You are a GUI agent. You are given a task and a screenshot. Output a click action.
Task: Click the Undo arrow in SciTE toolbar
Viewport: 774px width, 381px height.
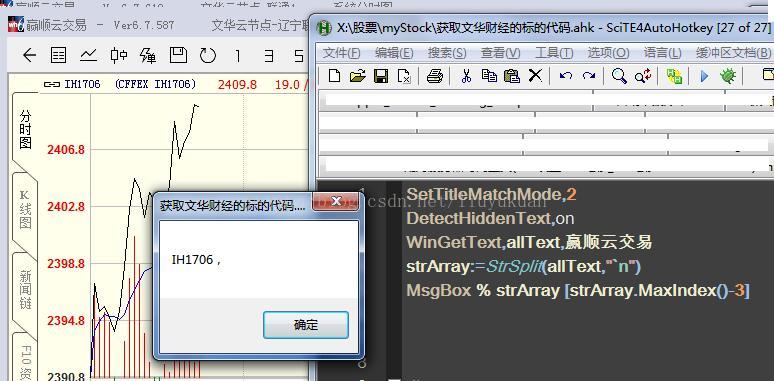point(566,76)
